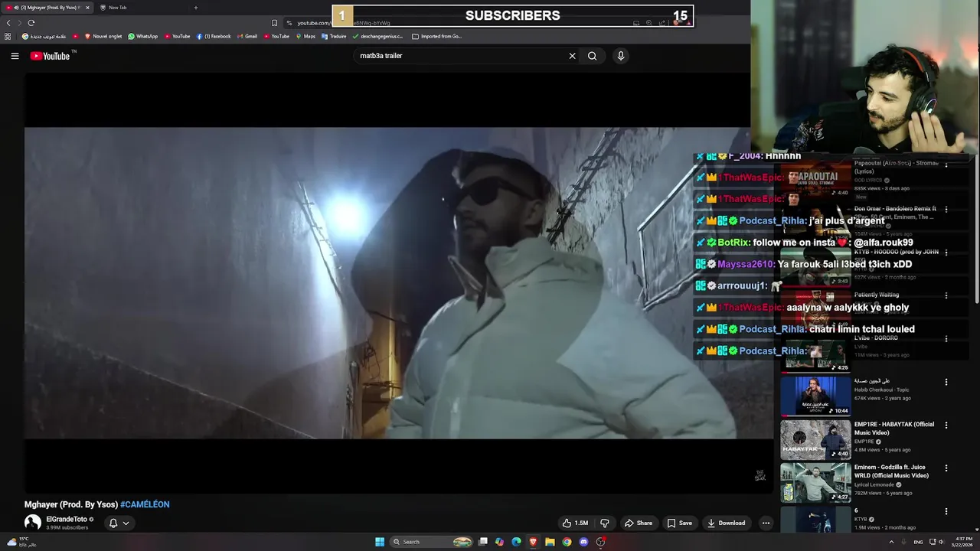Edit the 'matb3a trailer' search field
This screenshot has height=551, width=980.
pyautogui.click(x=459, y=56)
